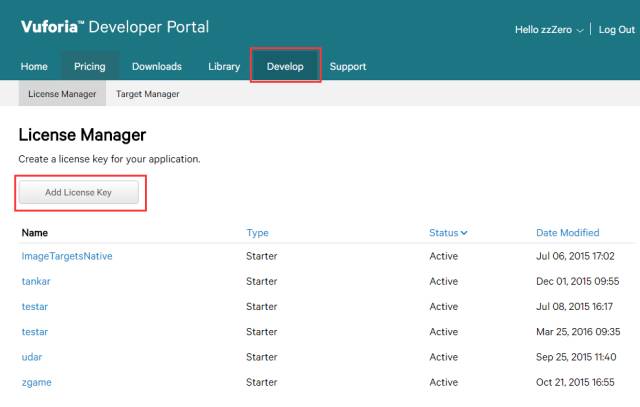
Task: Open the tankar license key
Action: pyautogui.click(x=36, y=281)
